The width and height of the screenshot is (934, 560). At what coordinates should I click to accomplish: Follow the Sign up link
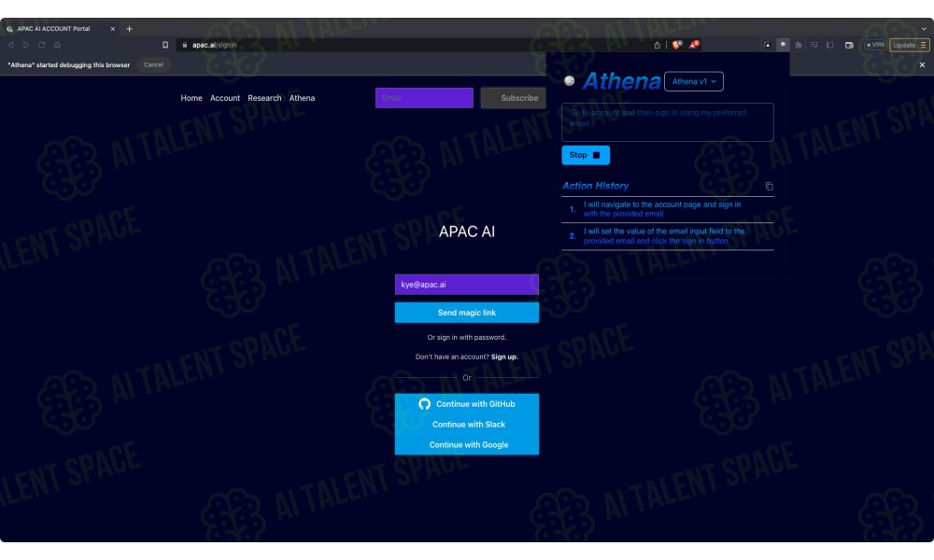click(504, 357)
